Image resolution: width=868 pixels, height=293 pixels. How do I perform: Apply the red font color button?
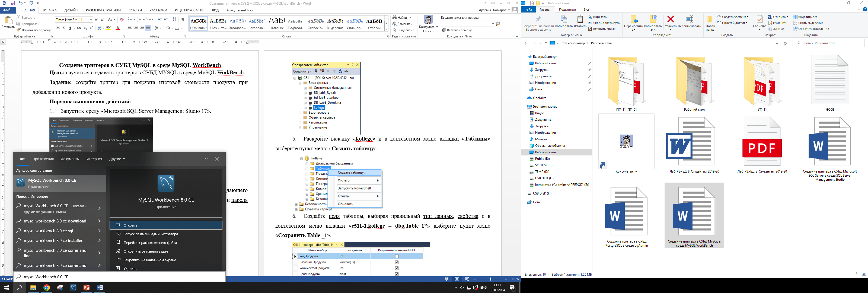[x=118, y=28]
